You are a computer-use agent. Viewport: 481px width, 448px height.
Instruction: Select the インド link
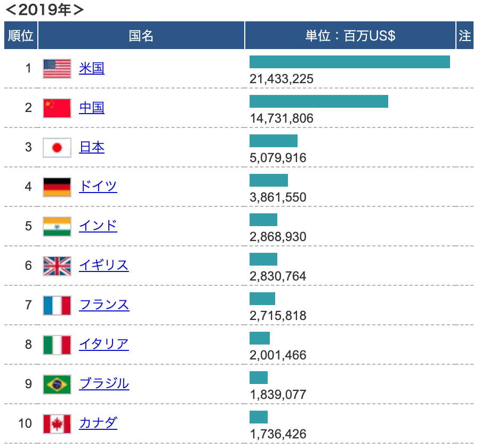coord(98,226)
